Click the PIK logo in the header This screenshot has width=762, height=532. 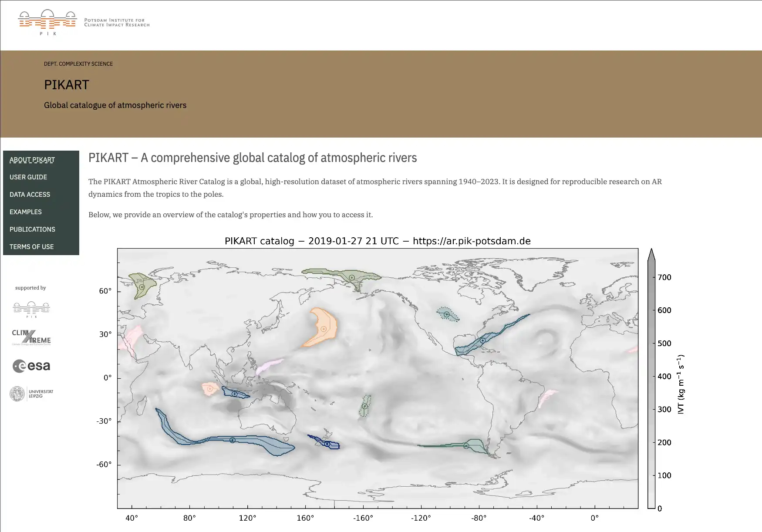[x=47, y=22]
